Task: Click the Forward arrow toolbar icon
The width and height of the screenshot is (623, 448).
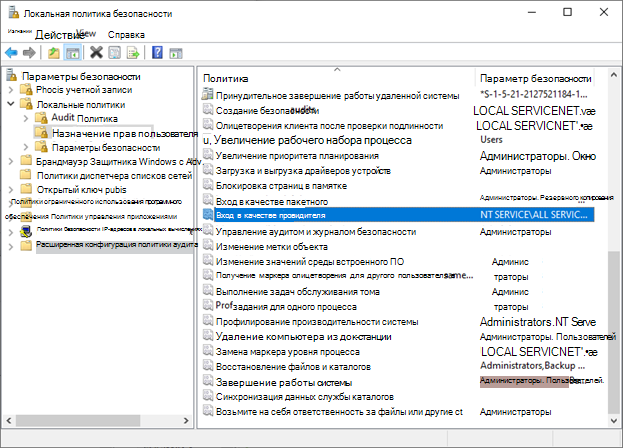Action: (29, 52)
